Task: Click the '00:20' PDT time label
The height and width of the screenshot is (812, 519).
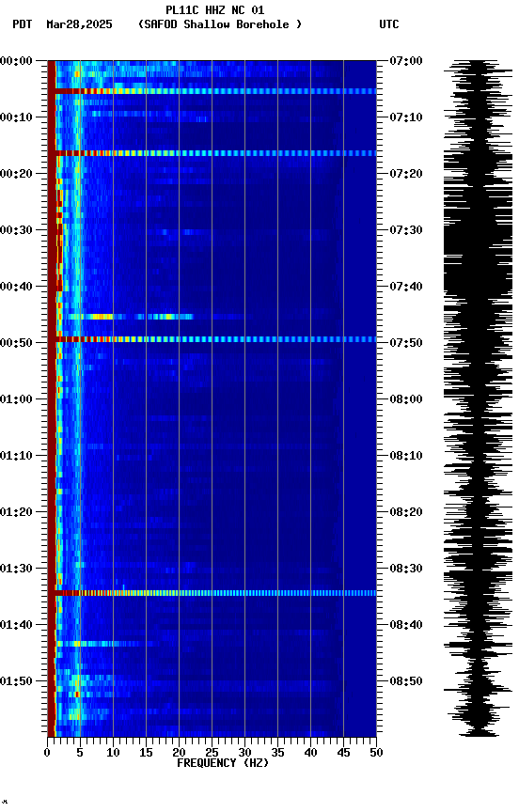Action: point(16,174)
